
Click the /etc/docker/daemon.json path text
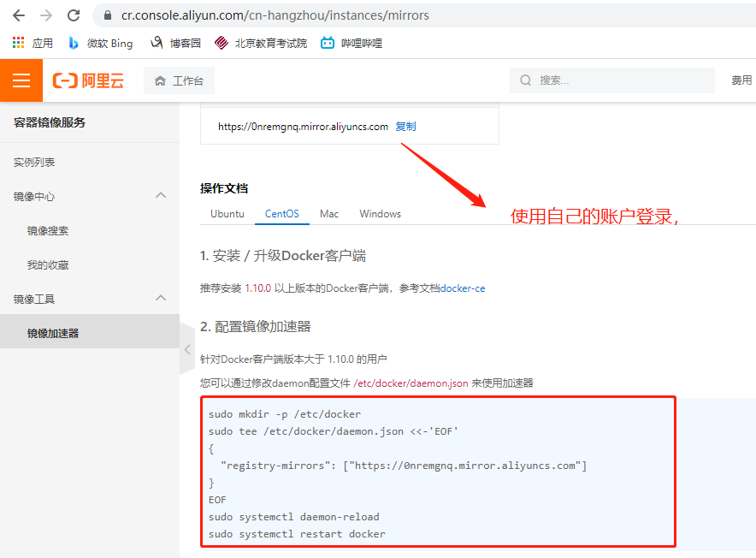(410, 383)
